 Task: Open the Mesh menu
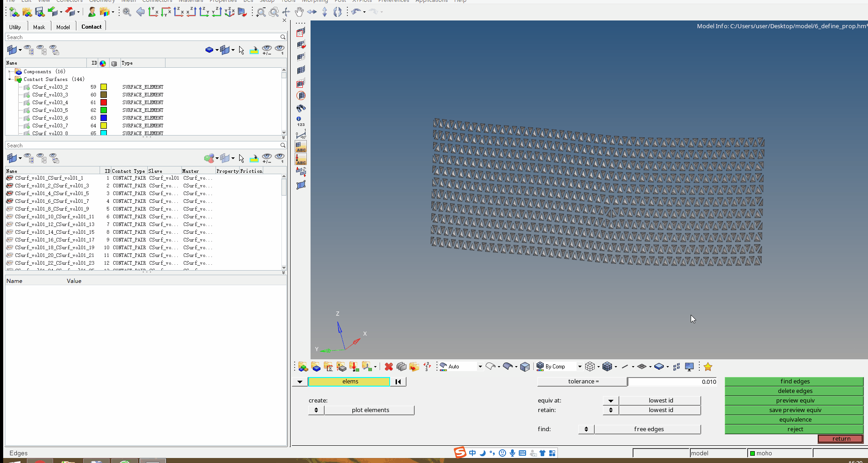128,1
